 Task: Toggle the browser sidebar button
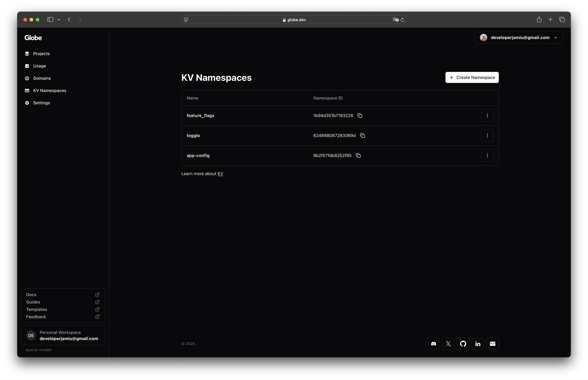coord(50,20)
